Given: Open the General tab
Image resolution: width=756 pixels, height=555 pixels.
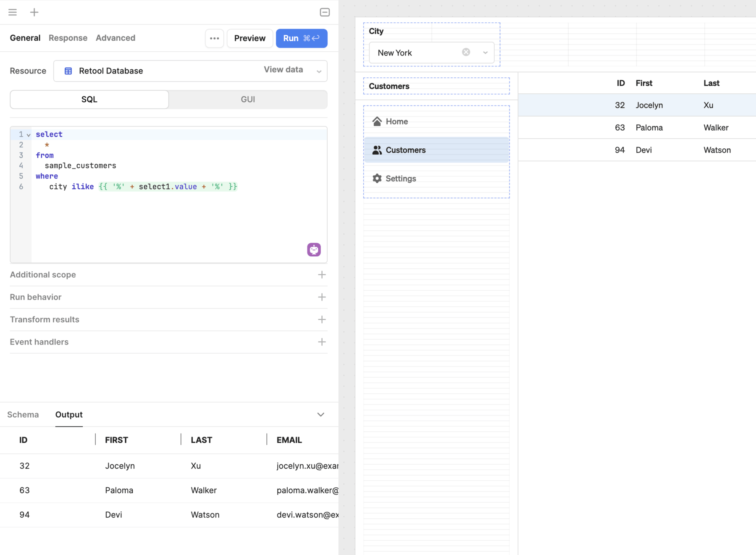Looking at the screenshot, I should (x=25, y=38).
